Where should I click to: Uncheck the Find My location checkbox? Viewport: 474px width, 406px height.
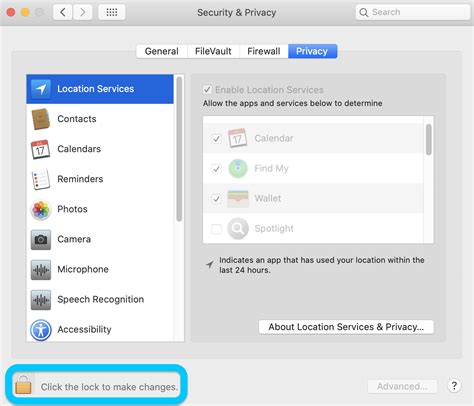(216, 169)
